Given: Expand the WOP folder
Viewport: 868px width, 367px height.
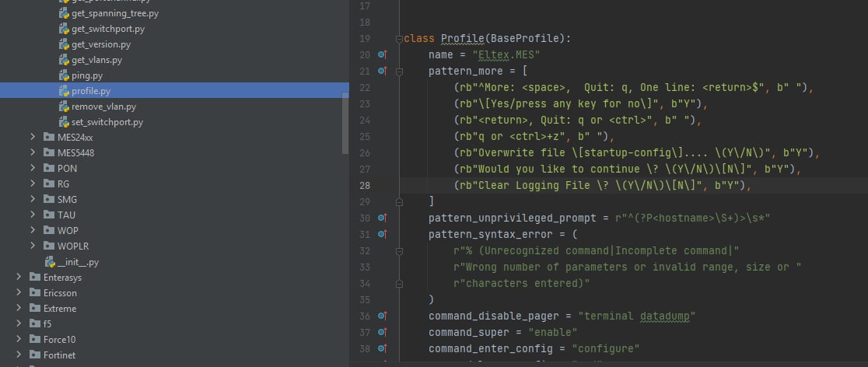Looking at the screenshot, I should point(33,229).
